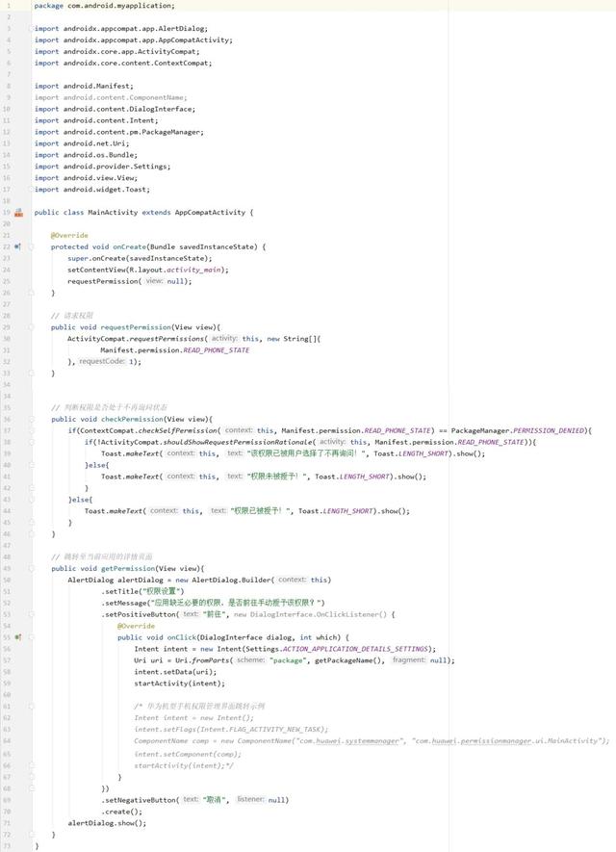Click the .setPositiveButton call
The height and width of the screenshot is (852, 616).
point(140,614)
